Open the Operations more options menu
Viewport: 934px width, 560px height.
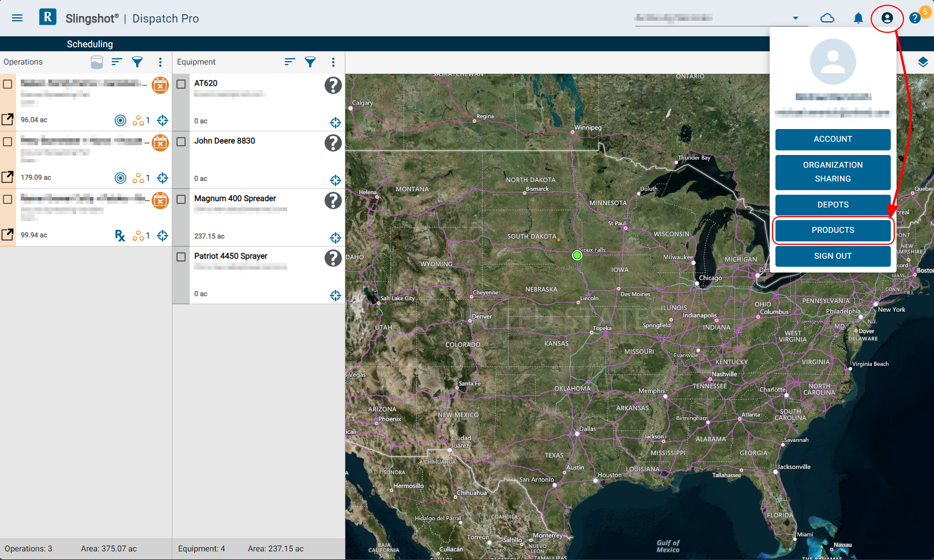click(160, 62)
